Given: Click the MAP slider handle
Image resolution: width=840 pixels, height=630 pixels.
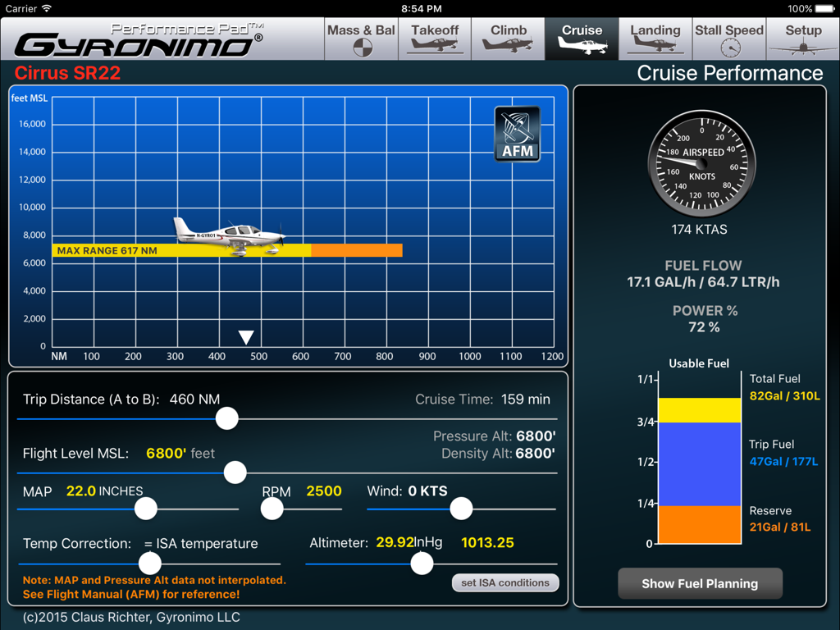Looking at the screenshot, I should click(145, 509).
